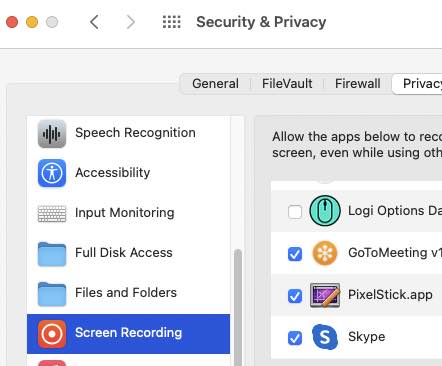Enable the Logi Options checkbox
The height and width of the screenshot is (366, 442).
(295, 212)
